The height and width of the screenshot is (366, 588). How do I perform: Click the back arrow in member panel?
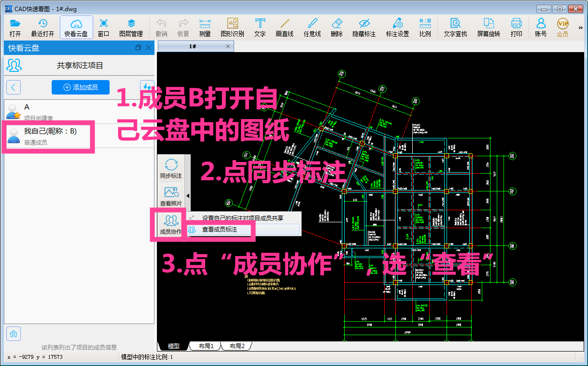click(x=14, y=87)
